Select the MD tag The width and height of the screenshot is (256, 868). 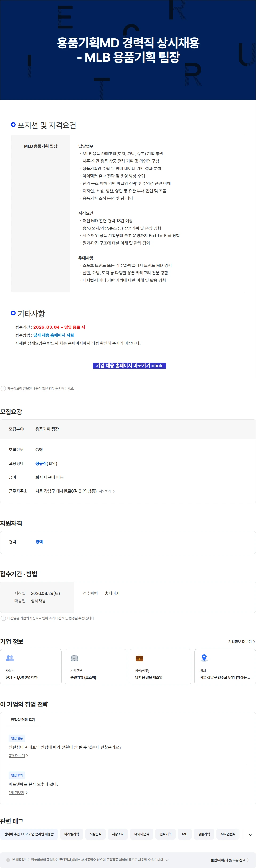pos(185,834)
